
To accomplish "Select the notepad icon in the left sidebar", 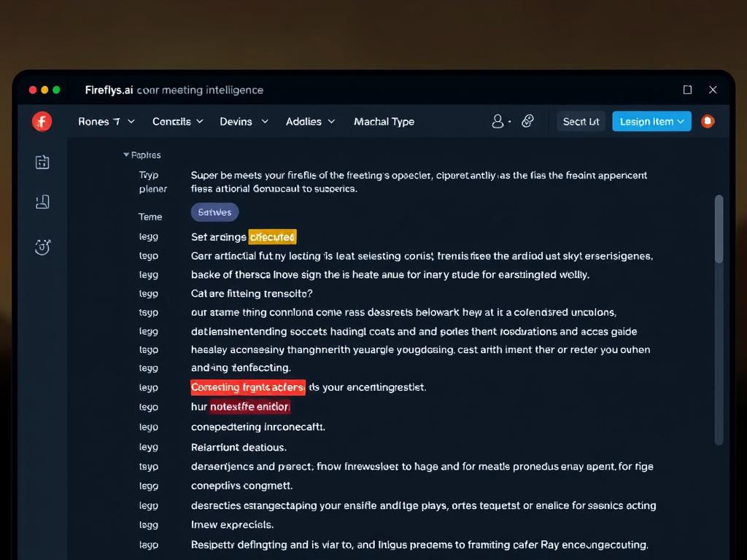I will [x=42, y=202].
